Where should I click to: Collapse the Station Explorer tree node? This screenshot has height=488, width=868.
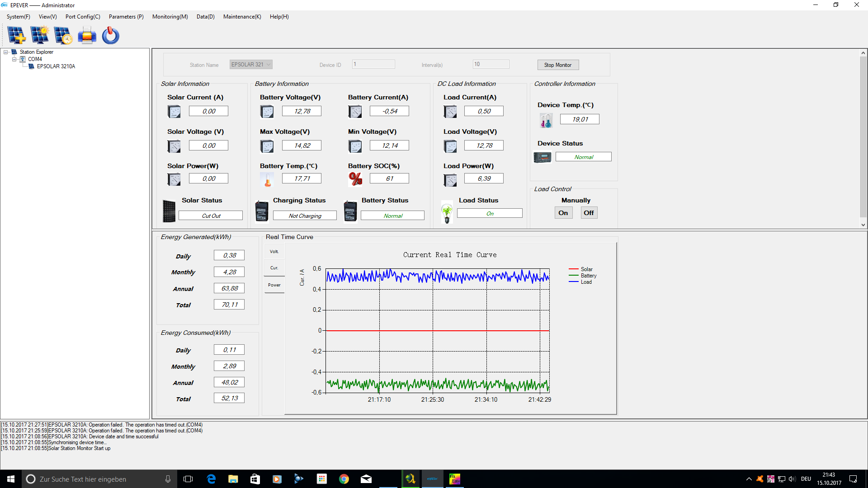[6, 52]
